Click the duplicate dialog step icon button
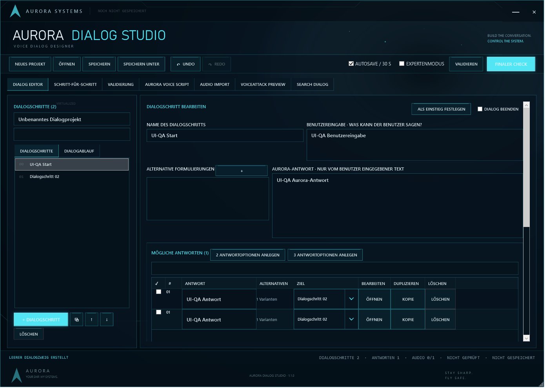The width and height of the screenshot is (549, 392). click(x=76, y=319)
